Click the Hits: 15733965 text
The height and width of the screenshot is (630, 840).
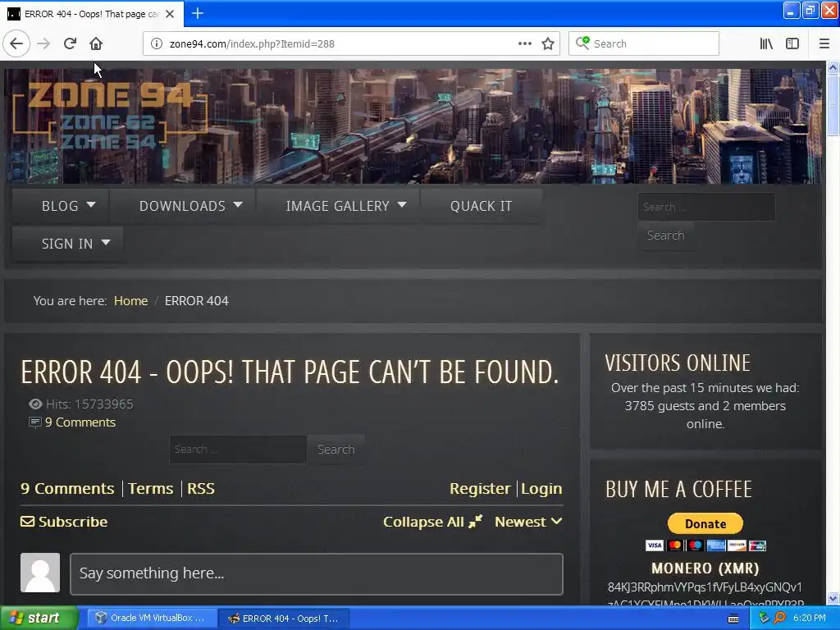(x=89, y=404)
